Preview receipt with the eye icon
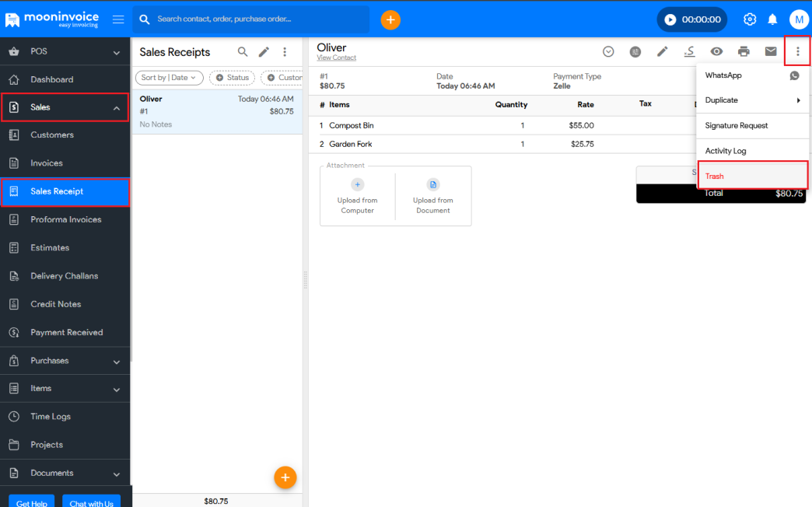This screenshot has width=812, height=507. [716, 51]
